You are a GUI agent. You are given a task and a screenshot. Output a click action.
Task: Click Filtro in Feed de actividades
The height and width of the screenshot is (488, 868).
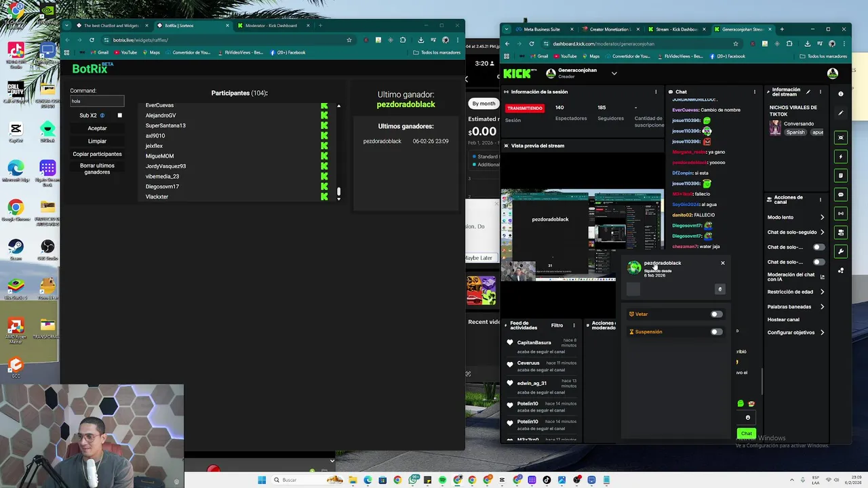pos(557,325)
